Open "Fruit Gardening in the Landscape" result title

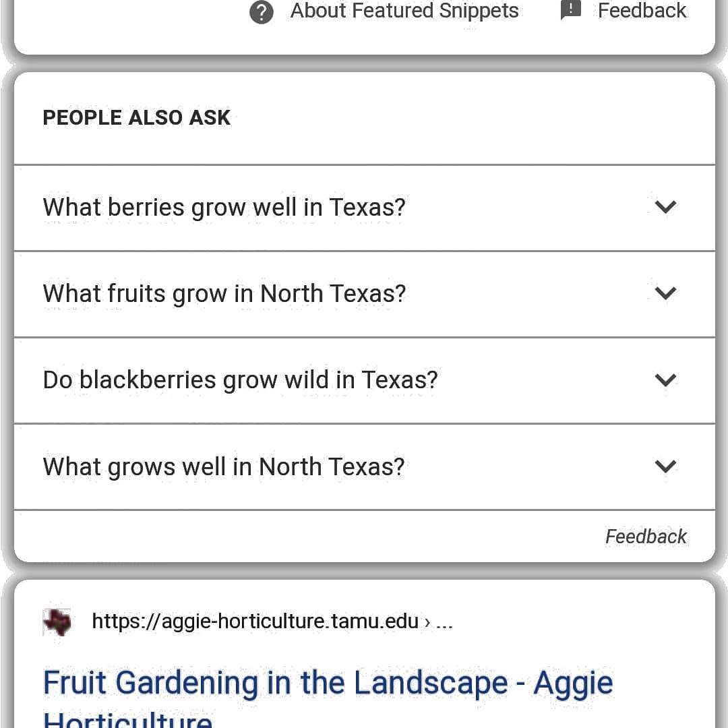coord(328,683)
